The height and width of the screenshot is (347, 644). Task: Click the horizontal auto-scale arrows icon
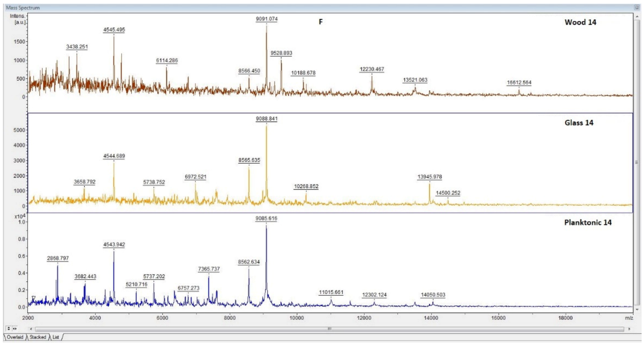pos(14,329)
